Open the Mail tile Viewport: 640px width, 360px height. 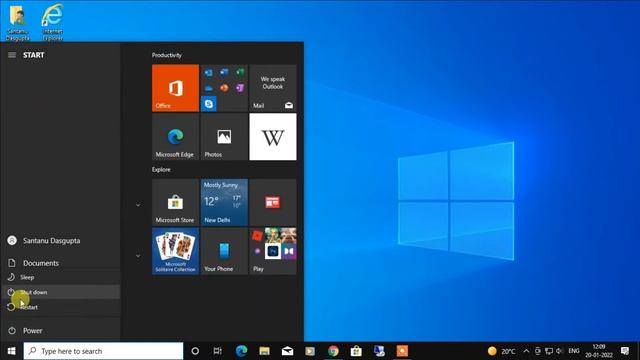click(273, 88)
